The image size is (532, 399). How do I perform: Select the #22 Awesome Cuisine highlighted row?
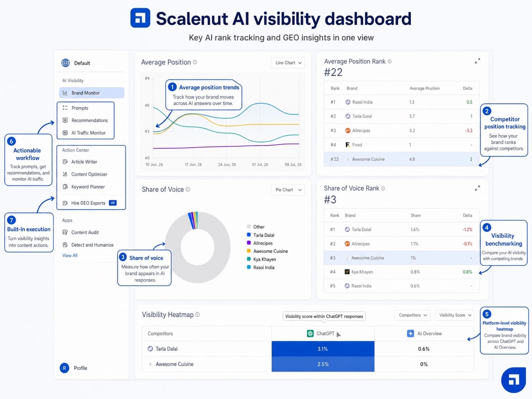401,159
